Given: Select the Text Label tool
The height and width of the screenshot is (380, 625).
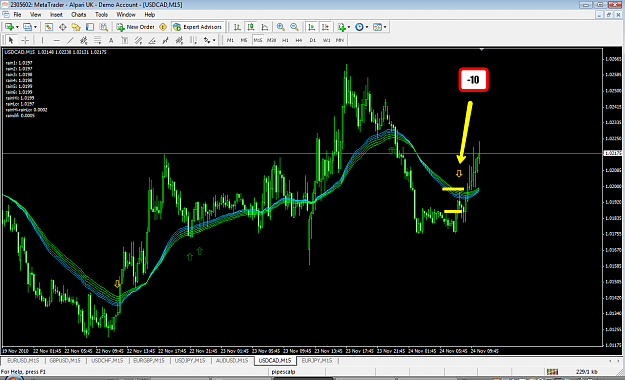Looking at the screenshot, I should pos(125,40).
